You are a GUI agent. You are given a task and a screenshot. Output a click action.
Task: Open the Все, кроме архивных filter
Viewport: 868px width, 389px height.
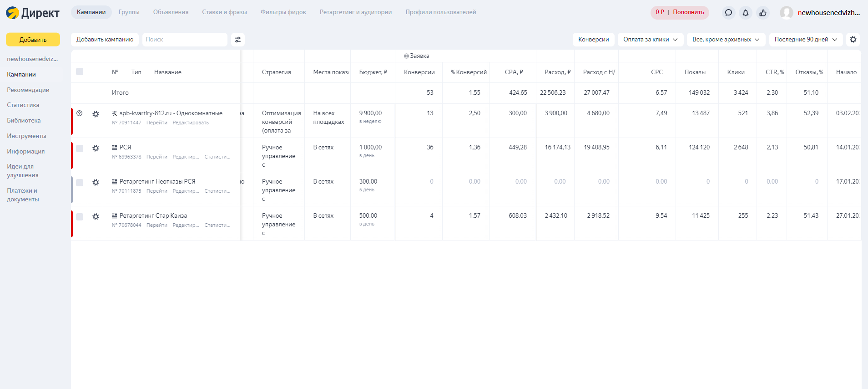coord(726,40)
